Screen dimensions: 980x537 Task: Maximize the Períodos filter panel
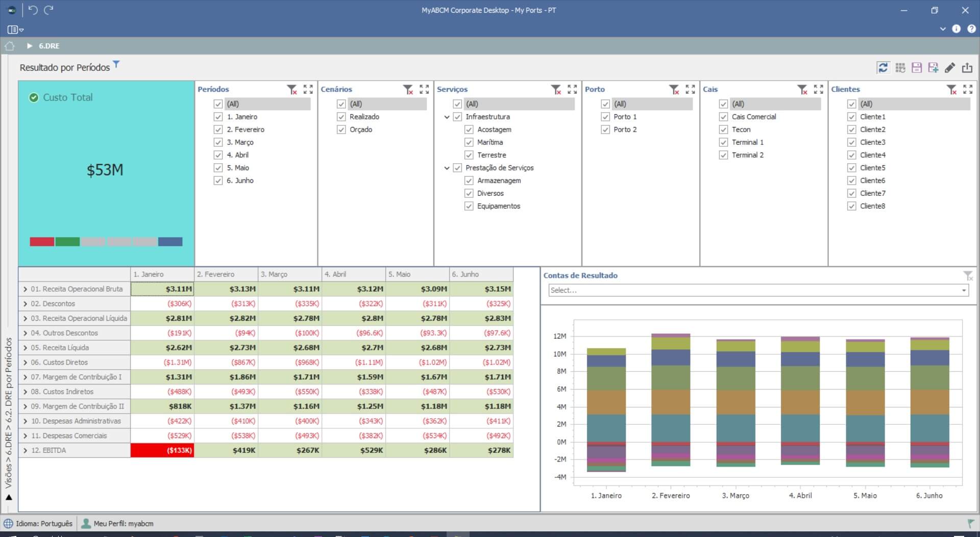tap(308, 89)
